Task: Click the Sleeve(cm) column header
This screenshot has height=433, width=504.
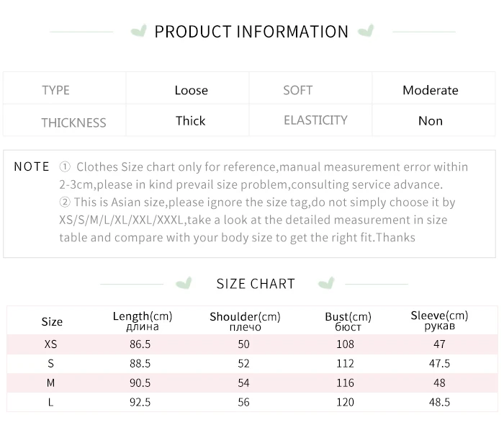Action: [x=439, y=321]
